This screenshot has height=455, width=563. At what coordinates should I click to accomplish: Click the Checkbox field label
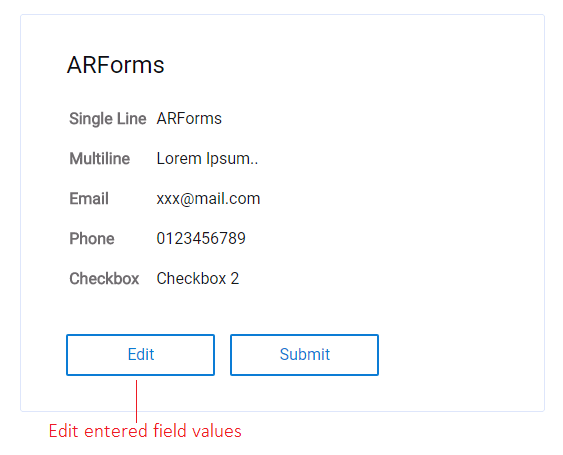(104, 278)
